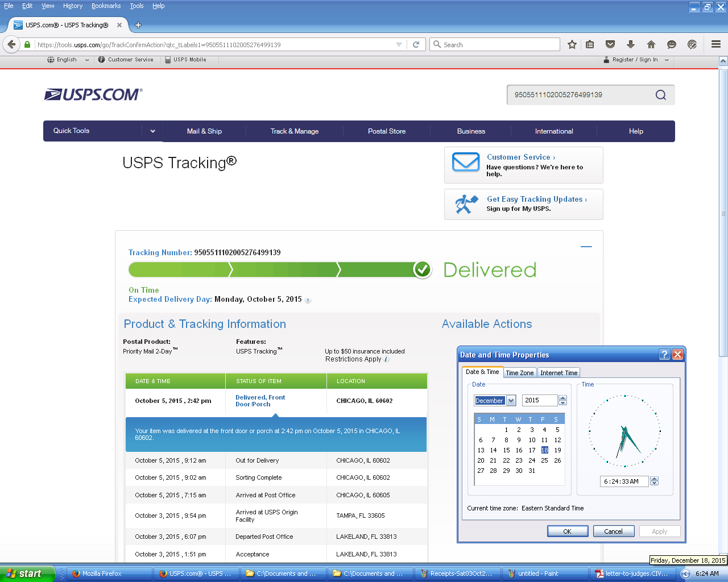The height and width of the screenshot is (582, 728).
Task: Open URL history dropdown in address bar
Action: point(399,44)
